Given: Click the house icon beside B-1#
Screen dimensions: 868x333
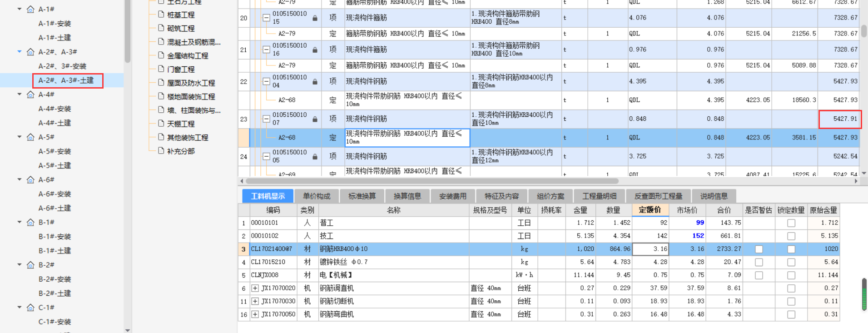Looking at the screenshot, I should pos(30,222).
